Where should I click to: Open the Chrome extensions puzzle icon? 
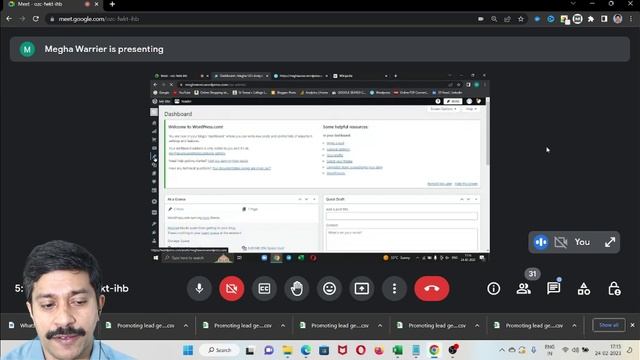[x=591, y=19]
